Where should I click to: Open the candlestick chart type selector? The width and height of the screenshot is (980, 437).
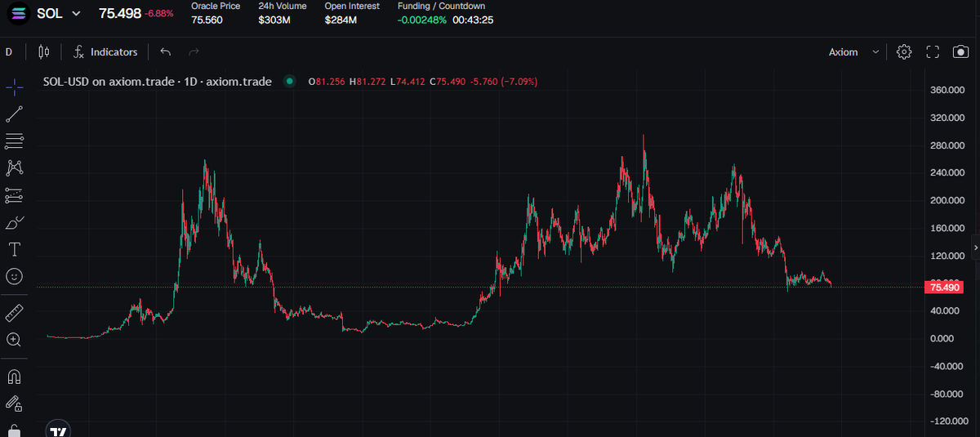(44, 51)
